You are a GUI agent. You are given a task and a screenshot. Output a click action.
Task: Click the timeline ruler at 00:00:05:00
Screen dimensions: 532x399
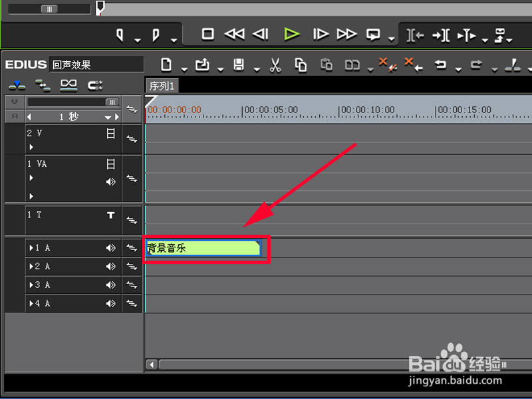click(x=270, y=110)
